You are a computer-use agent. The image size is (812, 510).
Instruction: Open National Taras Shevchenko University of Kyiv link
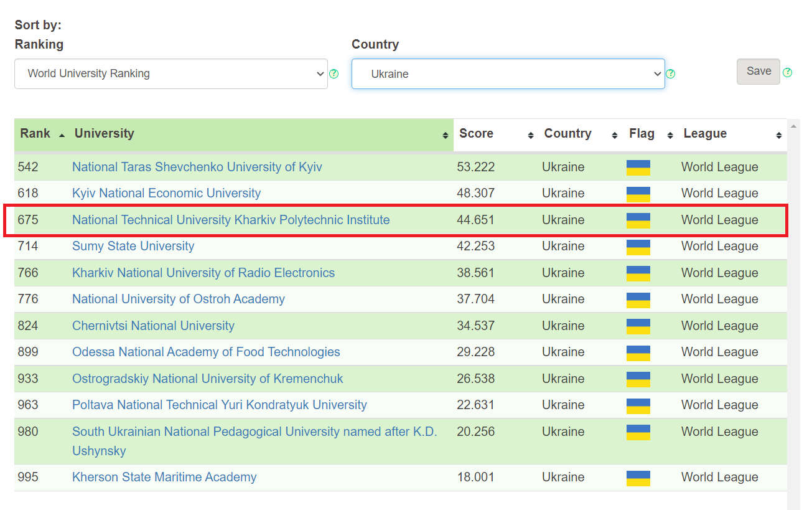(x=197, y=167)
